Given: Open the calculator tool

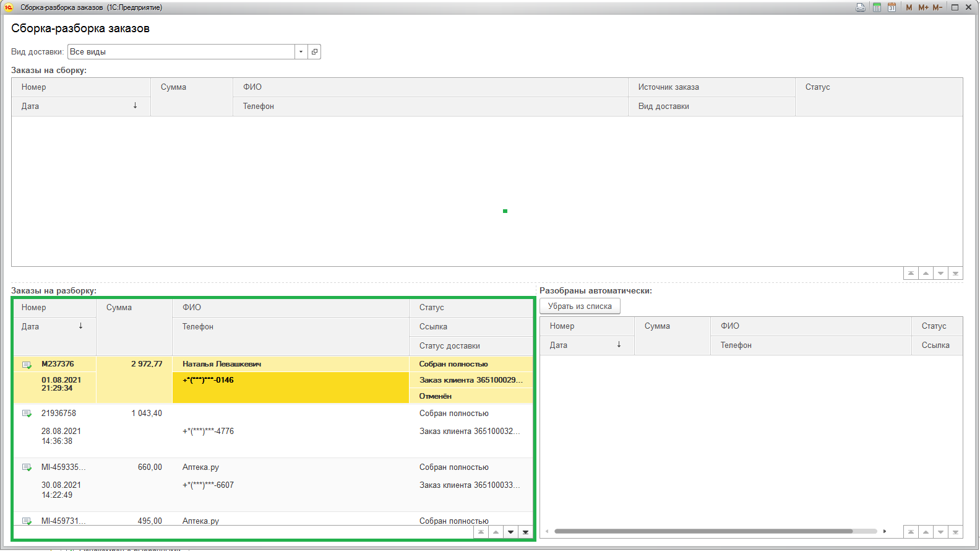Looking at the screenshot, I should 877,7.
